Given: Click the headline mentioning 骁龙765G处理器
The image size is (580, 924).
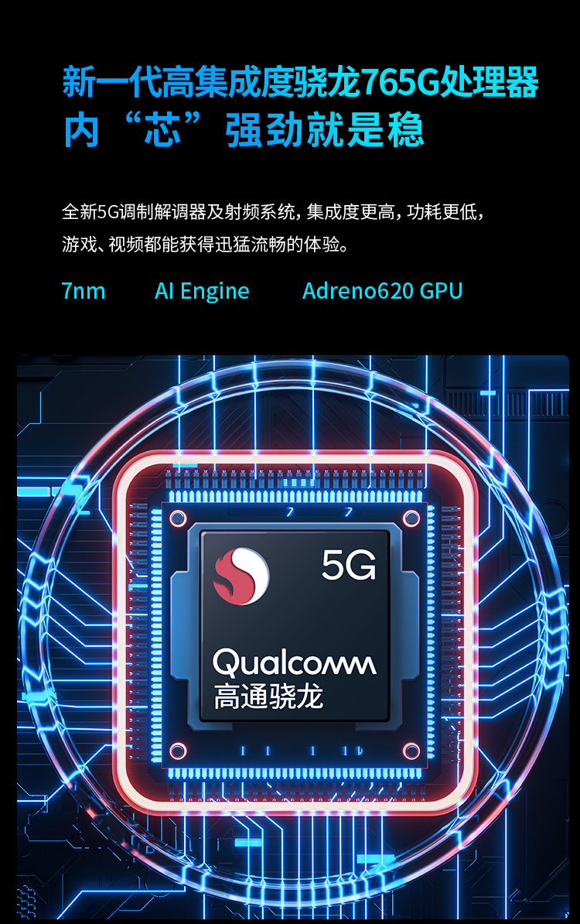Looking at the screenshot, I should (300, 82).
